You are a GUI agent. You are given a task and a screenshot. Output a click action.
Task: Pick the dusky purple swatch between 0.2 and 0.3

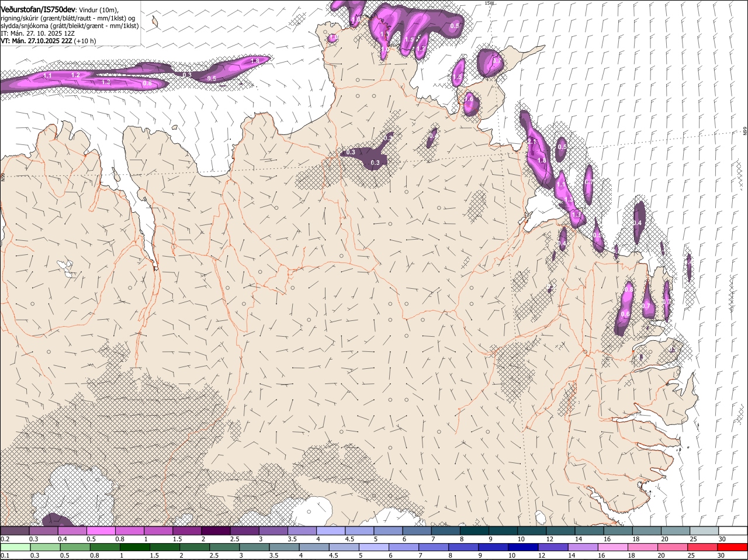pos(15,530)
